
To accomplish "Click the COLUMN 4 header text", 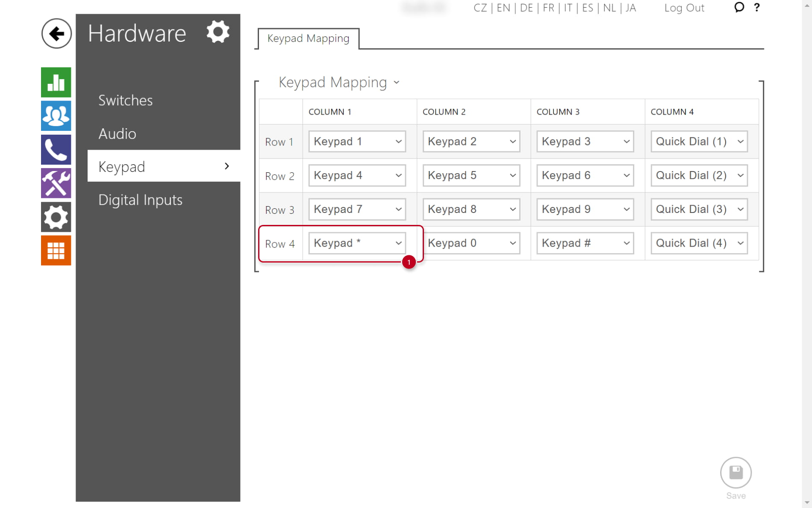I will click(x=672, y=112).
